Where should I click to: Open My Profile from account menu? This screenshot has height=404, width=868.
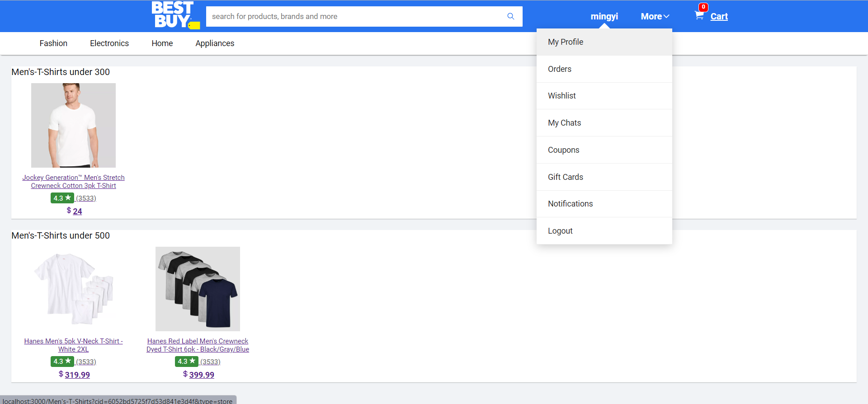(x=566, y=42)
